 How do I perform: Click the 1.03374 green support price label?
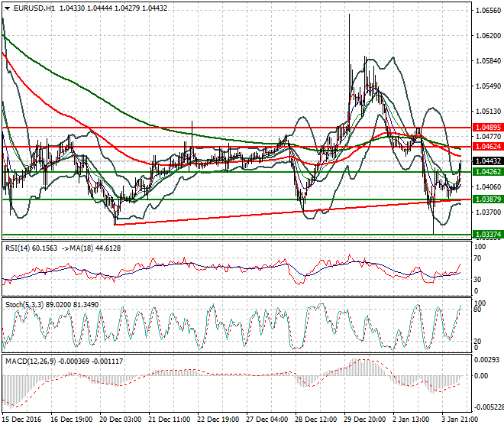[488, 235]
